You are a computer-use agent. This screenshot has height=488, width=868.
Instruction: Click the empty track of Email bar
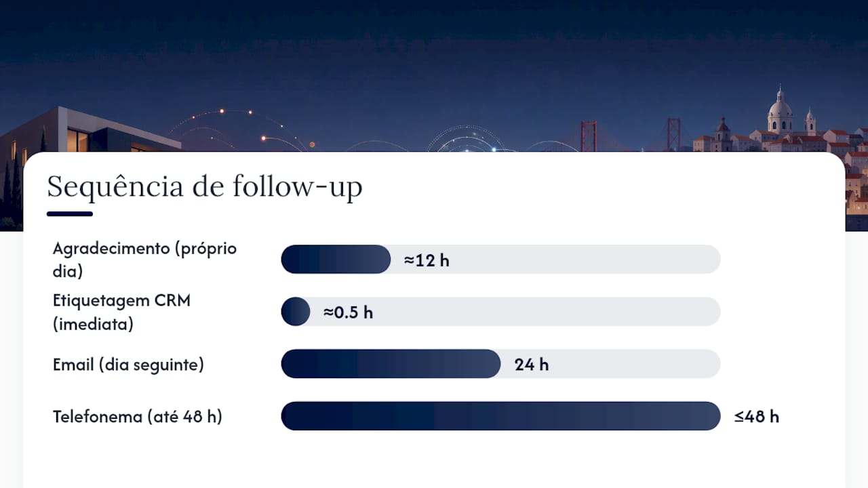click(610, 364)
